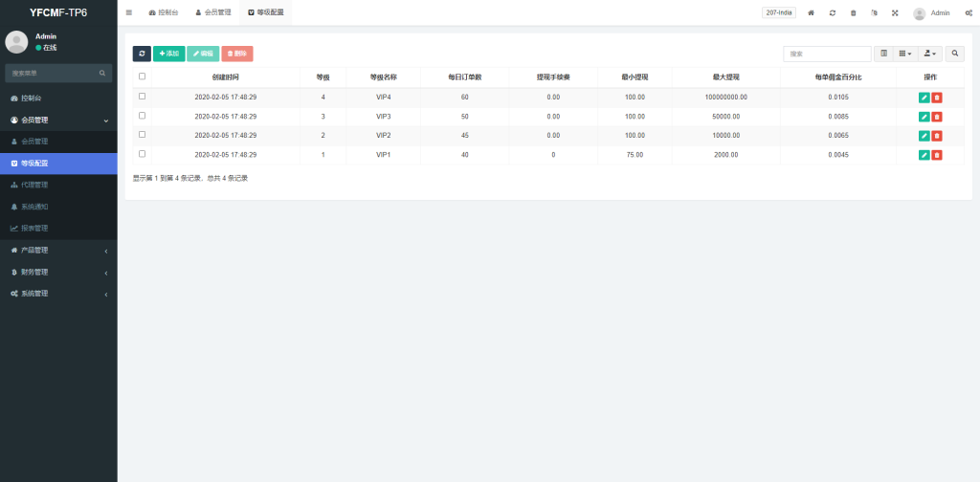Open 代理管理 in the sidebar

[x=34, y=185]
